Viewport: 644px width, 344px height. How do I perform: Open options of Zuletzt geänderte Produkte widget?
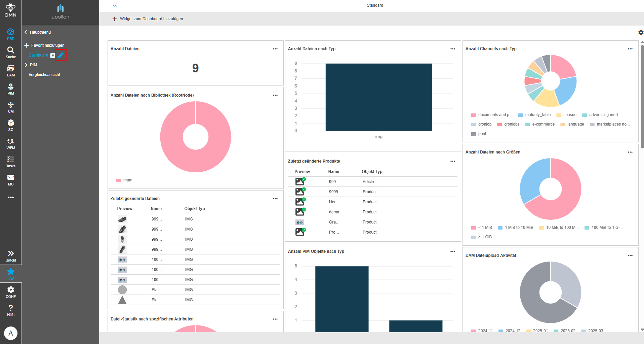(453, 161)
